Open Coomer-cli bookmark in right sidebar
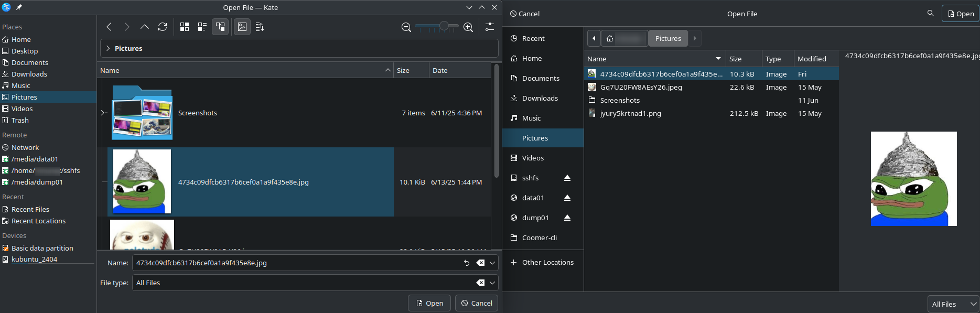This screenshot has width=980, height=313. (x=543, y=238)
